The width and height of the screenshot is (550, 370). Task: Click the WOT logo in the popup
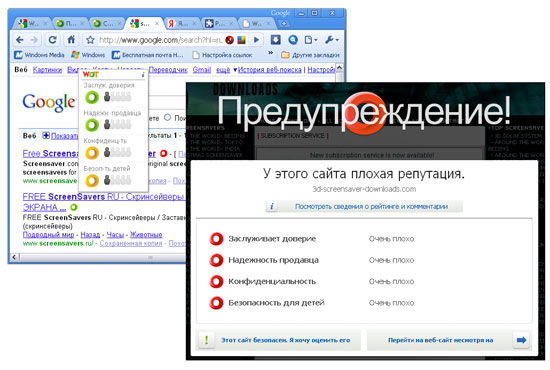(x=90, y=75)
